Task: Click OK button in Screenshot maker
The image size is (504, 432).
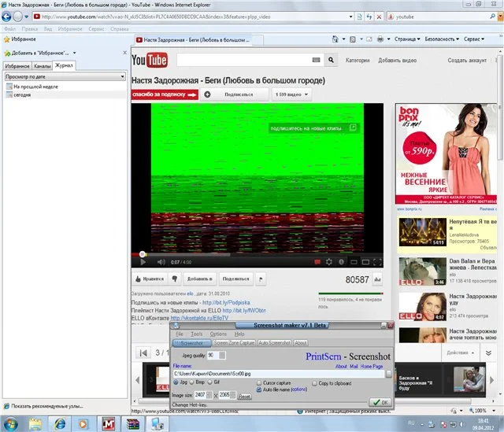Action: pyautogui.click(x=380, y=402)
